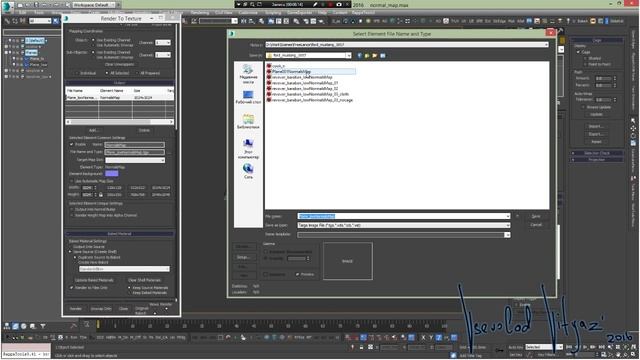640x360 pixels.
Task: Click the horizontal scrollbar under the output table
Action: [120, 122]
